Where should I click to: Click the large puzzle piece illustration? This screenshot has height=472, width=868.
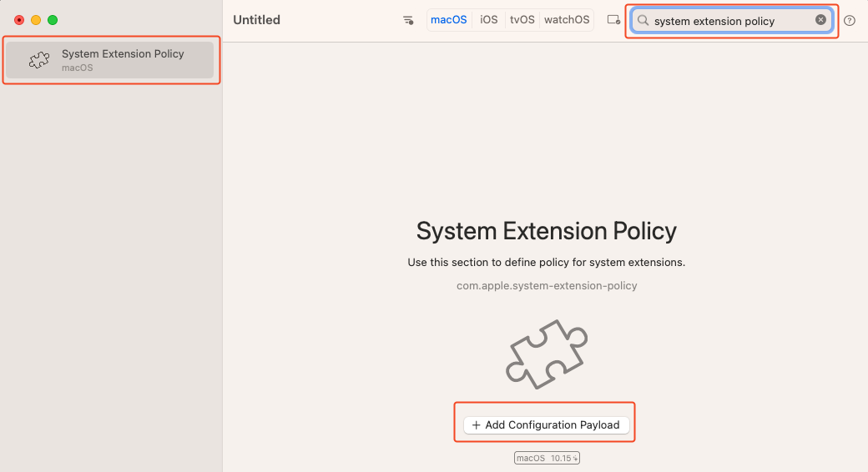547,354
